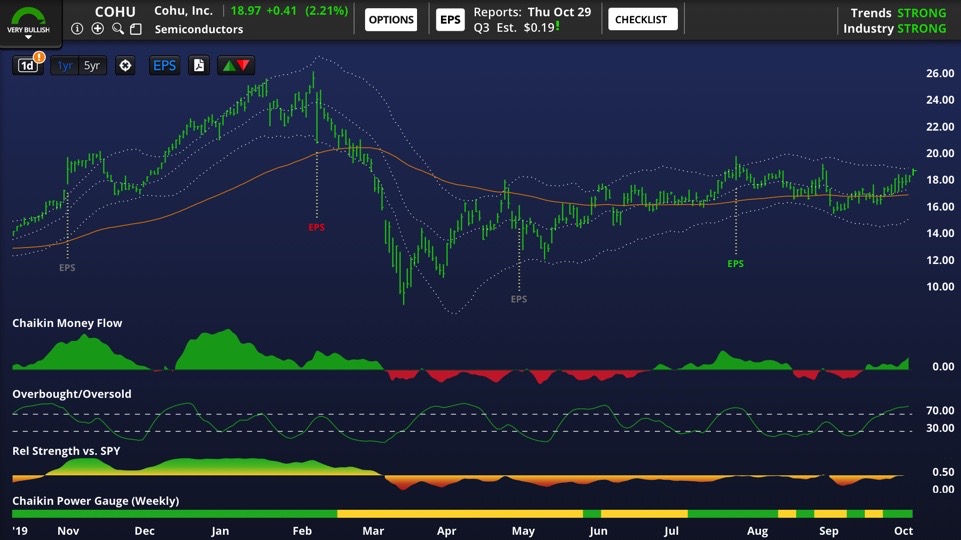The height and width of the screenshot is (540, 961).
Task: Open the CHECKLIST tab
Action: [642, 19]
